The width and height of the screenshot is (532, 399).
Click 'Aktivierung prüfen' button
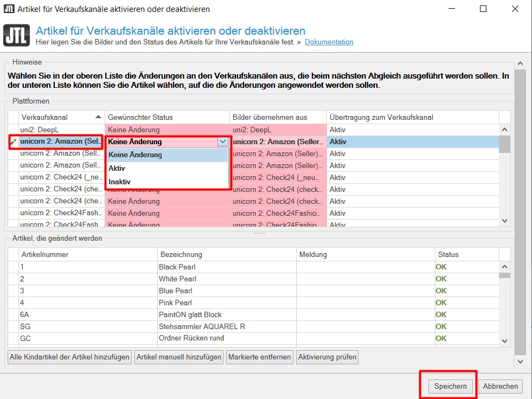click(x=327, y=357)
